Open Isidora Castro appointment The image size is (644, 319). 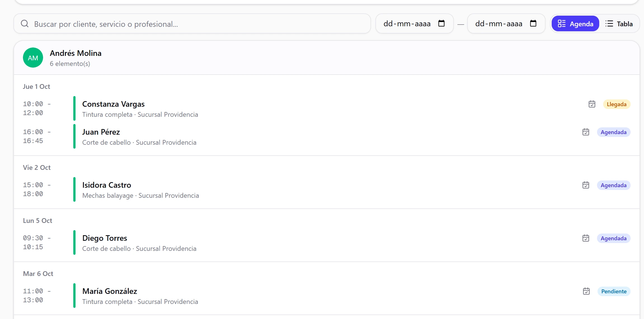[x=326, y=189]
